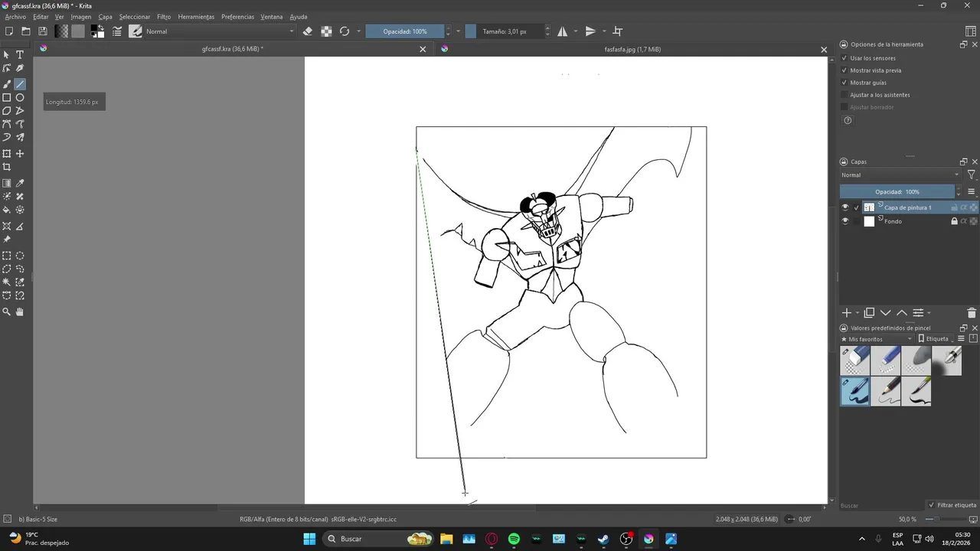980x551 pixels.
Task: Duplicate layer icon in Capas panel
Action: coord(869,313)
